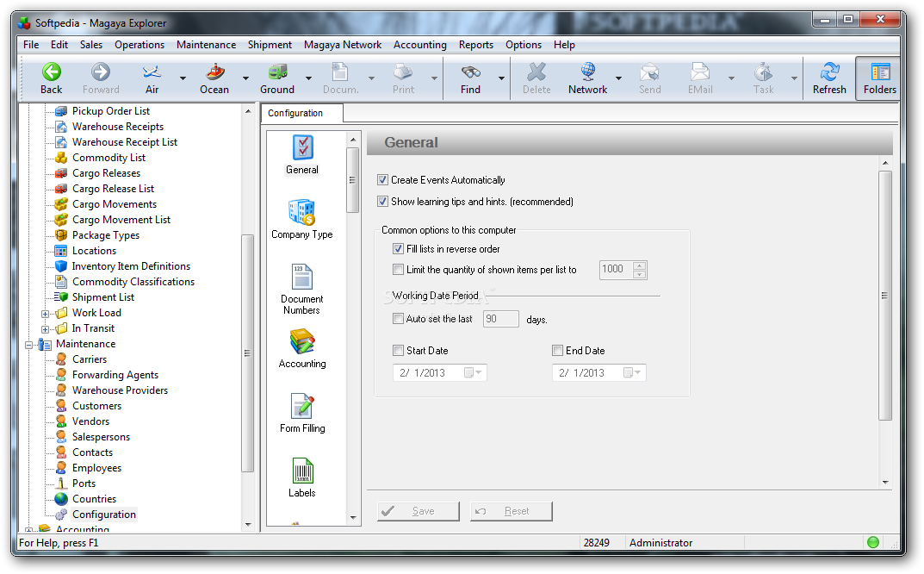The width and height of the screenshot is (924, 574).
Task: Collapse the Maintenance tree node
Action: (x=29, y=345)
